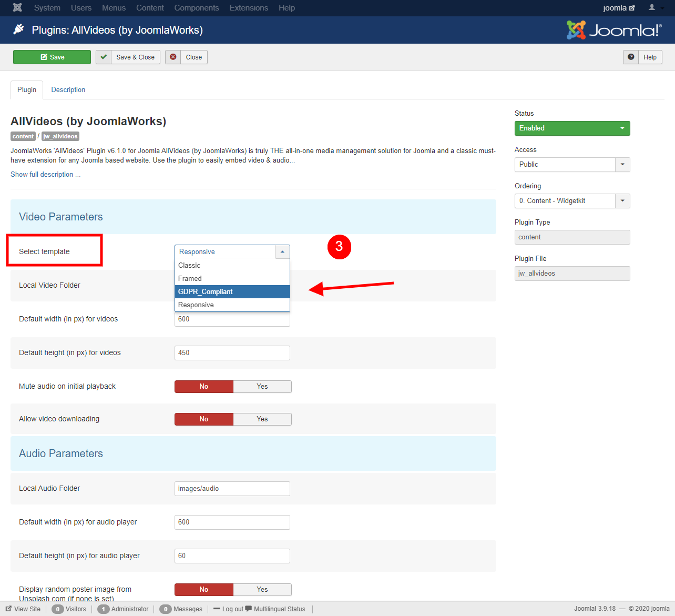Collapse the Select template dropdown arrow
The image size is (675, 616).
pyautogui.click(x=282, y=251)
